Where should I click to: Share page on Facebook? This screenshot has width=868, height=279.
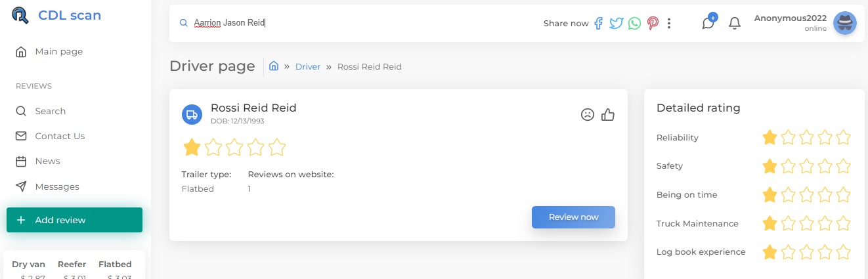coord(598,24)
